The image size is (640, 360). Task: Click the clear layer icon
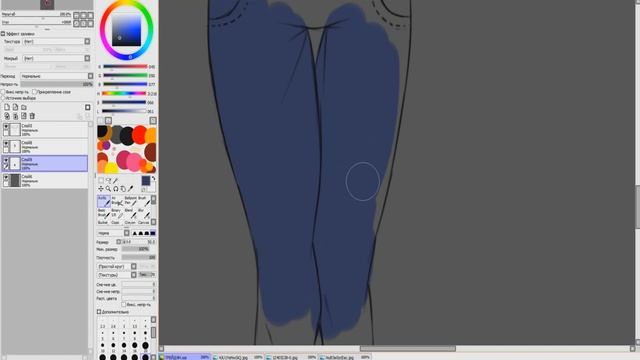pos(24,116)
